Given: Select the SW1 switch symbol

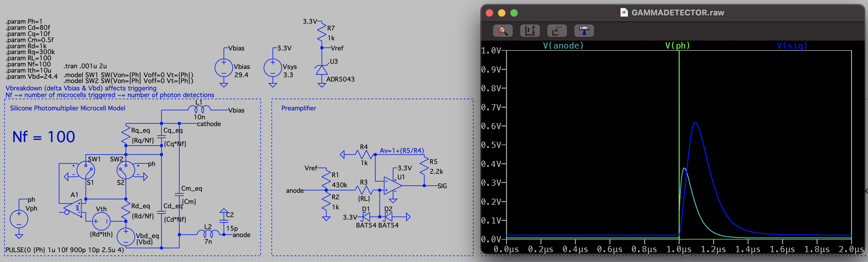Looking at the screenshot, I should [x=86, y=170].
